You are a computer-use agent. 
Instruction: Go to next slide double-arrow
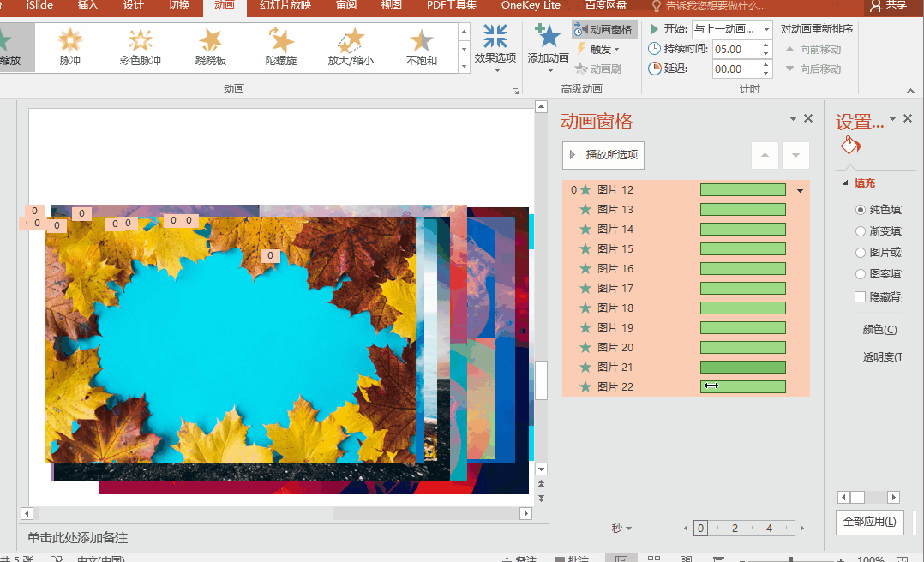tap(541, 499)
